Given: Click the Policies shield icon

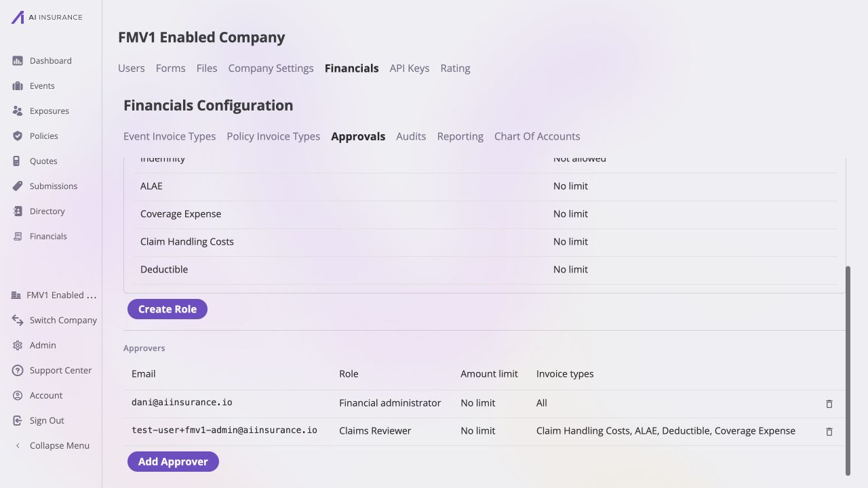Looking at the screenshot, I should coord(18,136).
